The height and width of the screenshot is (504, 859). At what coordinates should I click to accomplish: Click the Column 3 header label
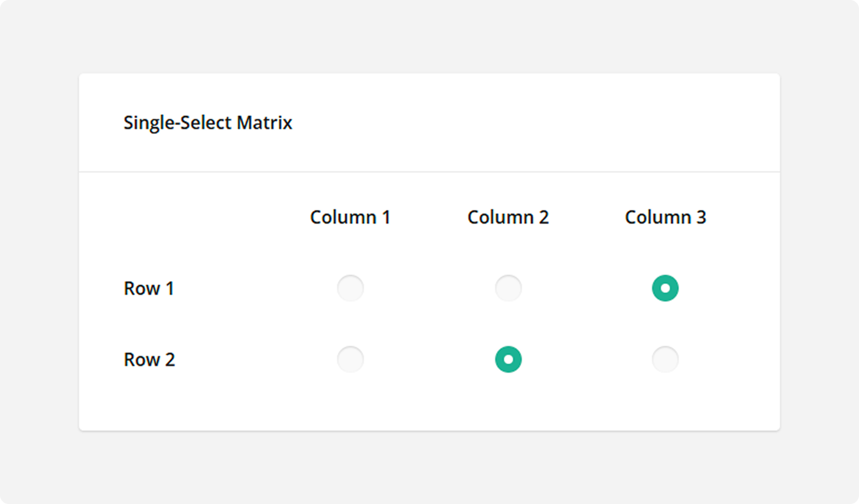[x=665, y=217]
